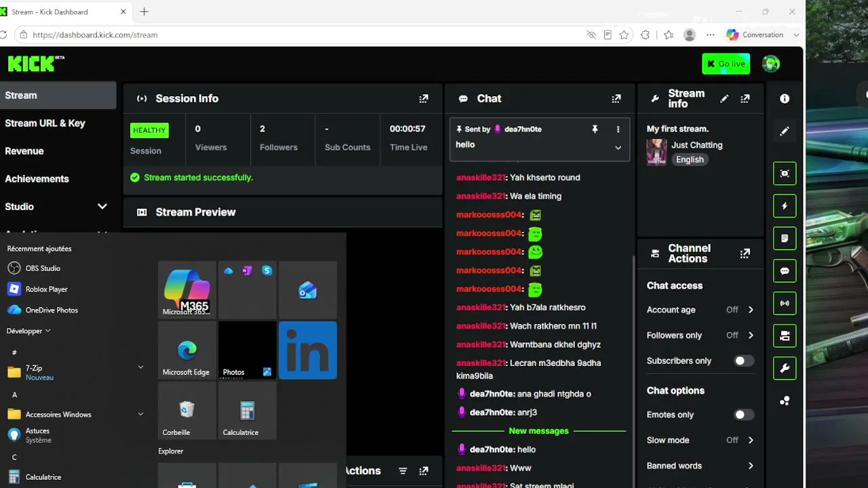The height and width of the screenshot is (488, 868).
Task: Pop out the Chat panel
Action: tap(616, 99)
